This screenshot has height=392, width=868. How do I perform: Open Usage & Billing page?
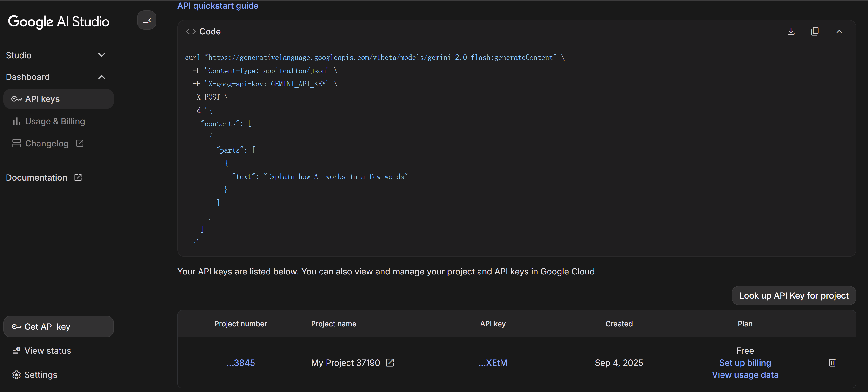coord(48,121)
